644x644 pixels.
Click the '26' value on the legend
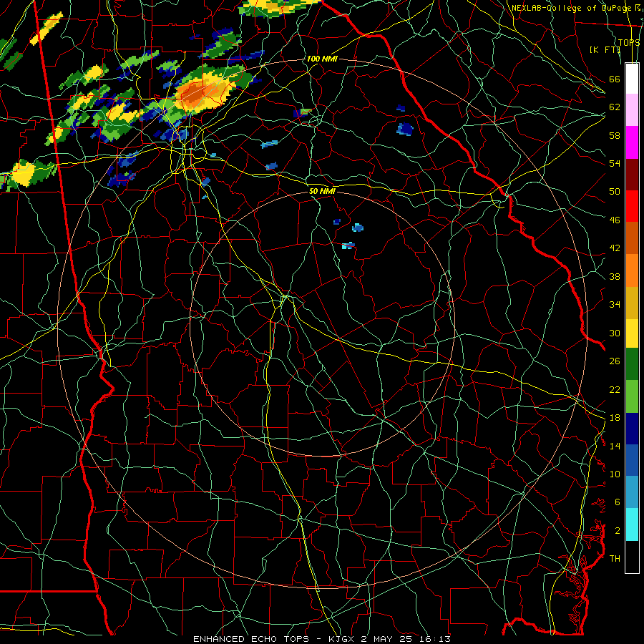615,361
